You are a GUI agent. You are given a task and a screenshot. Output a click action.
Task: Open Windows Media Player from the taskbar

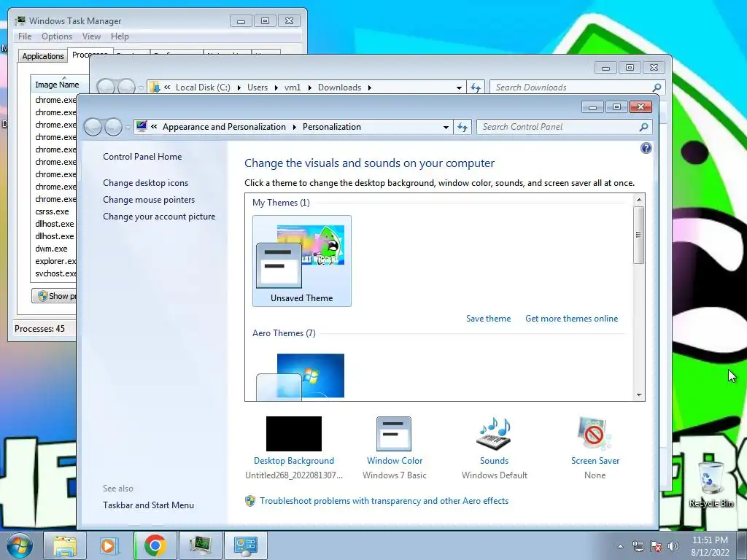[x=109, y=545]
